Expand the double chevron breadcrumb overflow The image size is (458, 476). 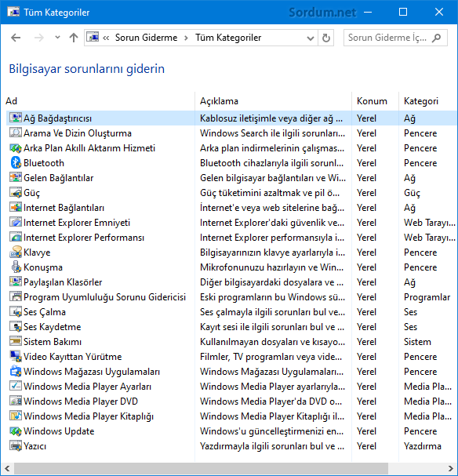106,38
